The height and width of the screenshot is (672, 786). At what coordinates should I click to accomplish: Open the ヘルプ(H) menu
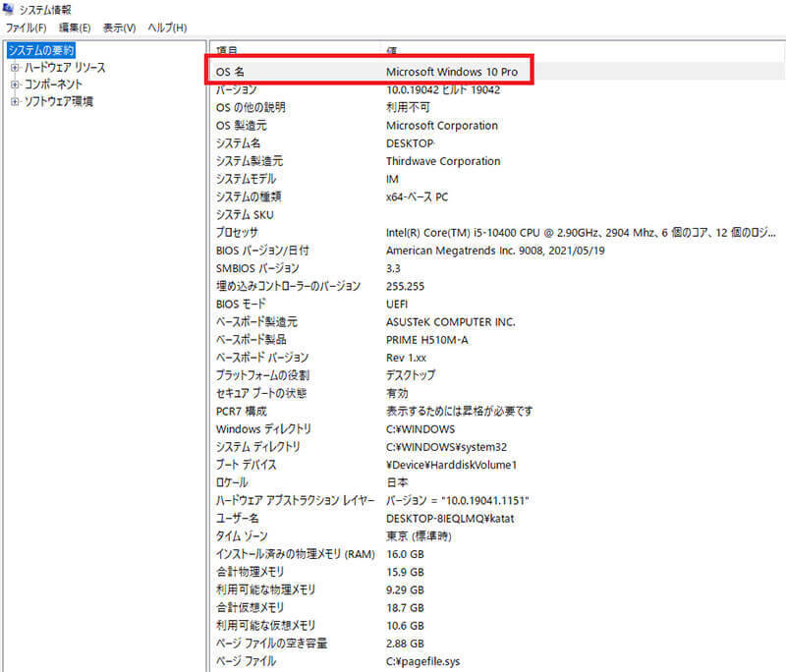(x=167, y=28)
